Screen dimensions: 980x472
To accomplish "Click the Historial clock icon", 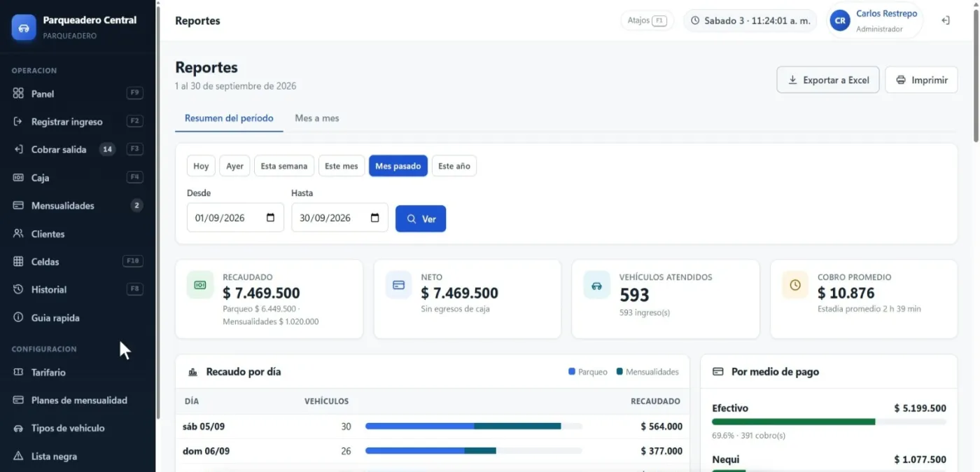I will 18,289.
